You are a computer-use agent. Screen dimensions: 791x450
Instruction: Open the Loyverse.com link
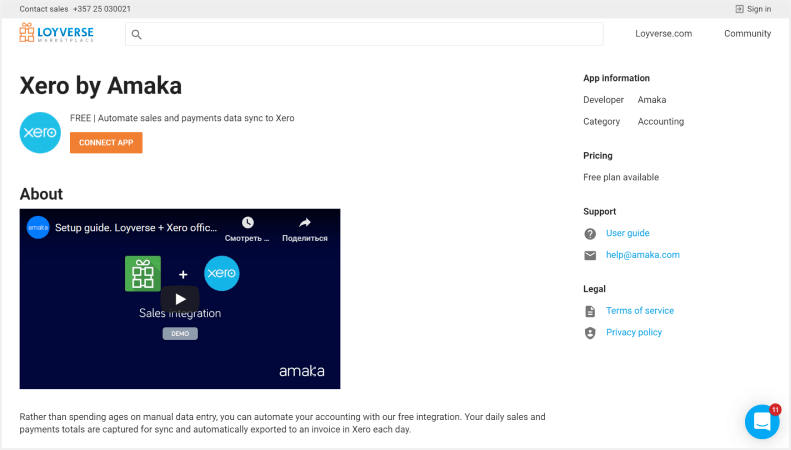663,34
